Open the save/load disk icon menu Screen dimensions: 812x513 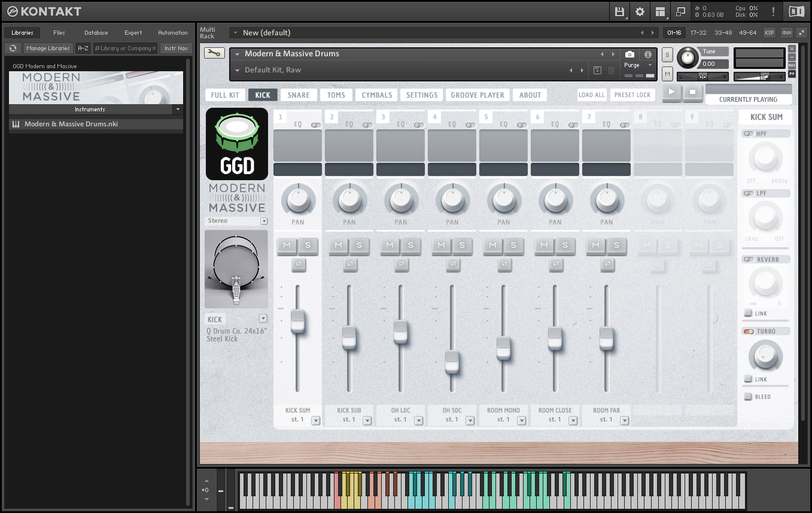click(619, 11)
